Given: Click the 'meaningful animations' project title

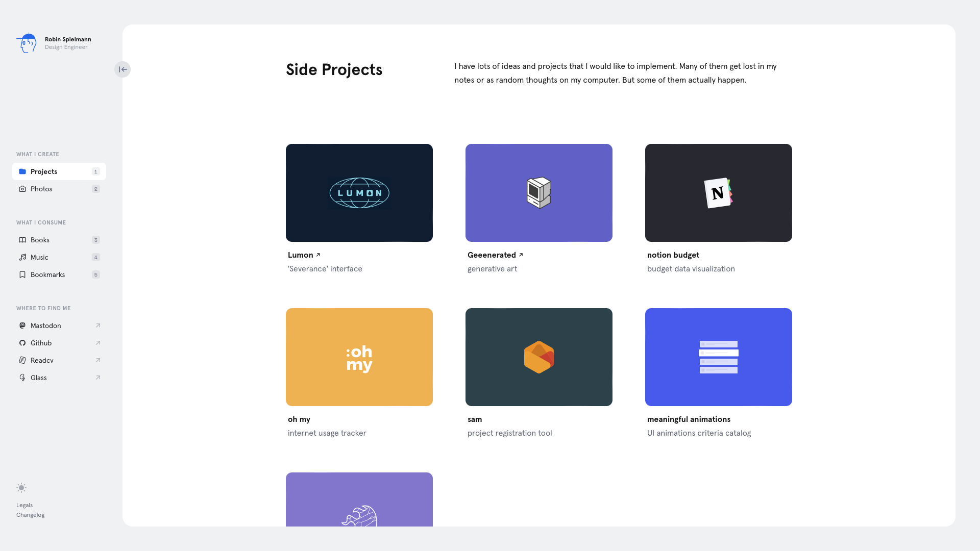Looking at the screenshot, I should (689, 419).
